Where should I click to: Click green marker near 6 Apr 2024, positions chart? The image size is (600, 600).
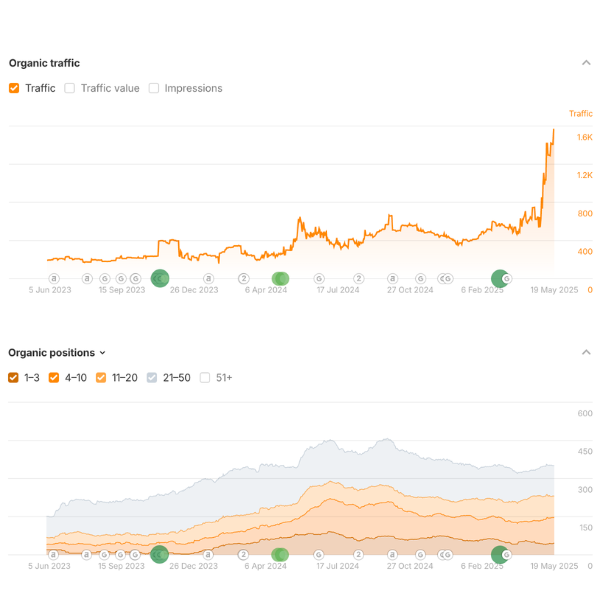(x=280, y=554)
